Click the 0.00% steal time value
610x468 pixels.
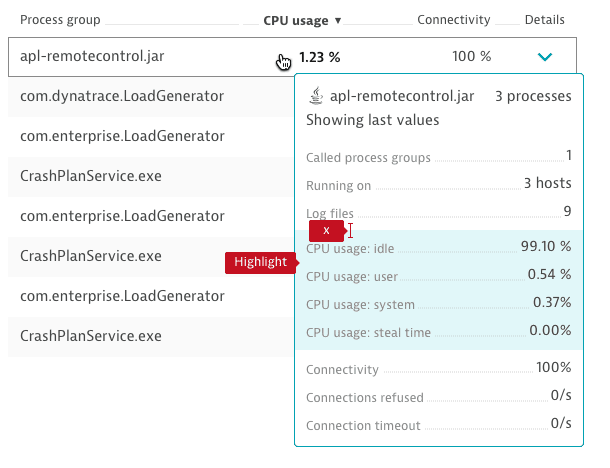pyautogui.click(x=550, y=330)
